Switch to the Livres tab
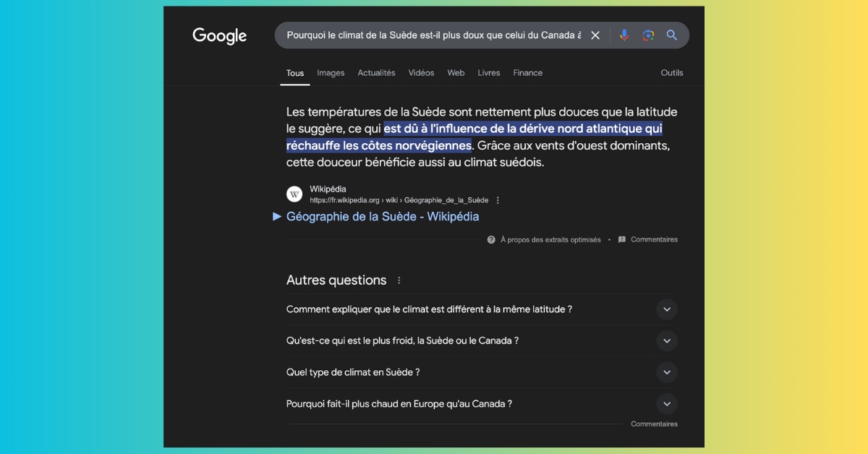This screenshot has width=868, height=454. (489, 73)
